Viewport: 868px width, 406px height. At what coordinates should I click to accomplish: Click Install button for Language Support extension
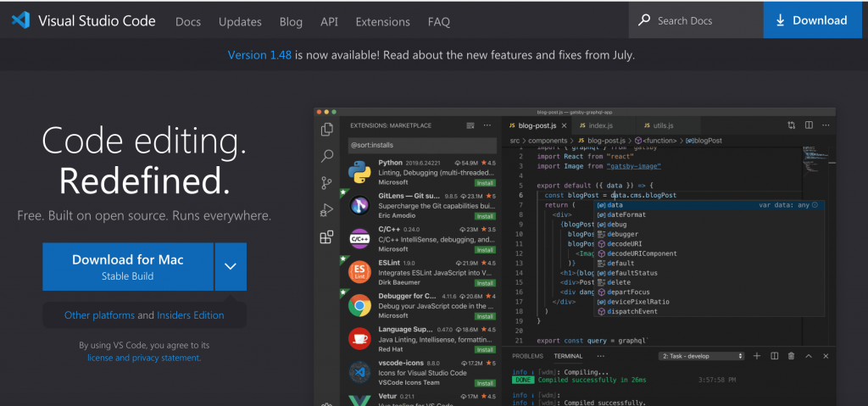(x=485, y=349)
